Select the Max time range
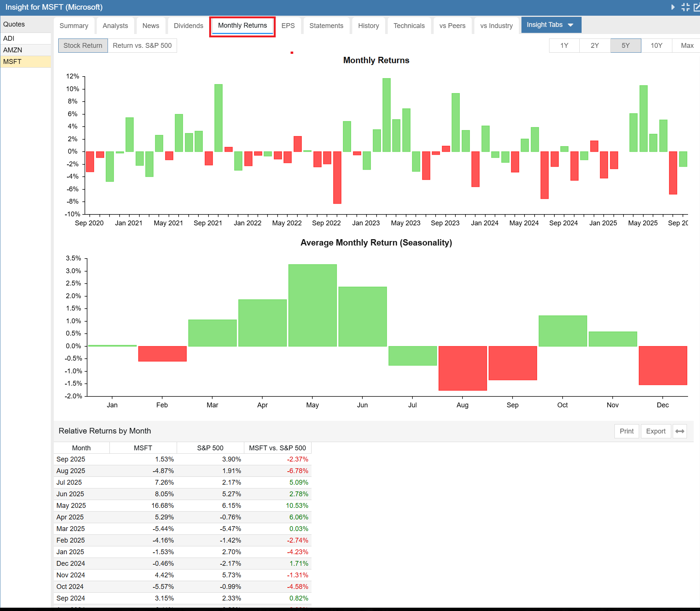Viewport: 700px width, 611px height. point(687,46)
